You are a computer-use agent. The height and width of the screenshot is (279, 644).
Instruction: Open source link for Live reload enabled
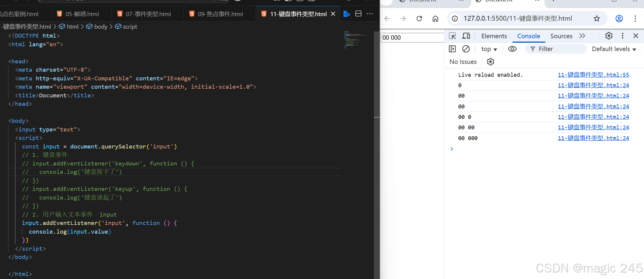(593, 75)
